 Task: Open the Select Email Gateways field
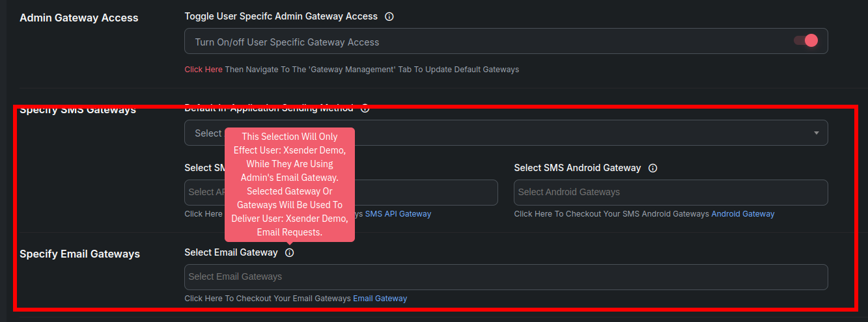pos(506,276)
